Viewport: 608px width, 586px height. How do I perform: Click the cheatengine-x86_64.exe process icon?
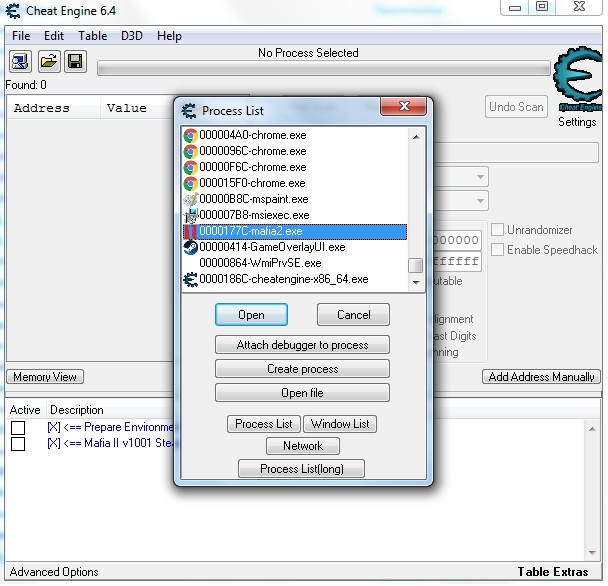point(190,279)
